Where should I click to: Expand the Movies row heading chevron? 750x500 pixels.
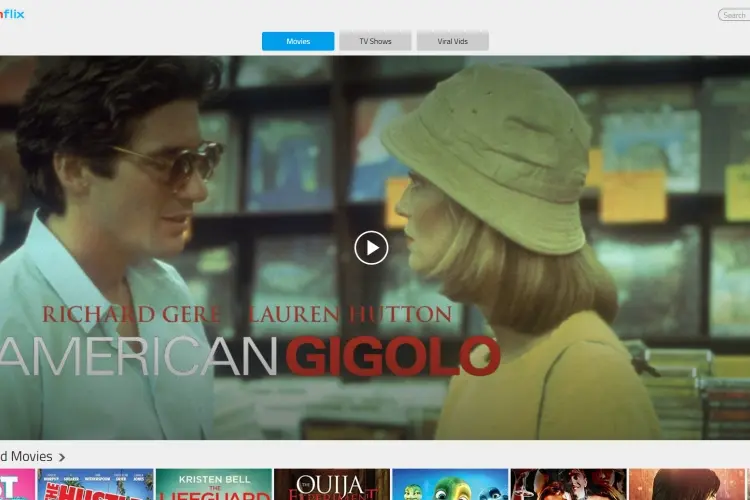point(62,457)
